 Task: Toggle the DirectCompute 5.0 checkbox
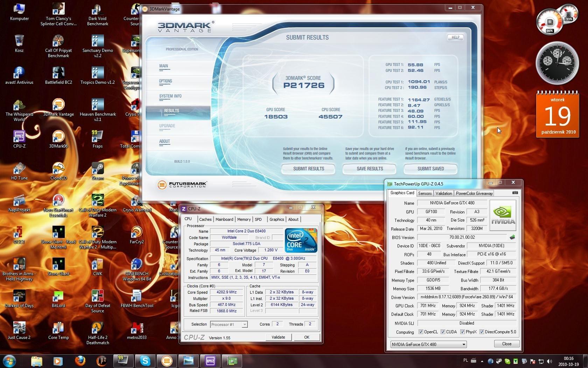point(482,332)
